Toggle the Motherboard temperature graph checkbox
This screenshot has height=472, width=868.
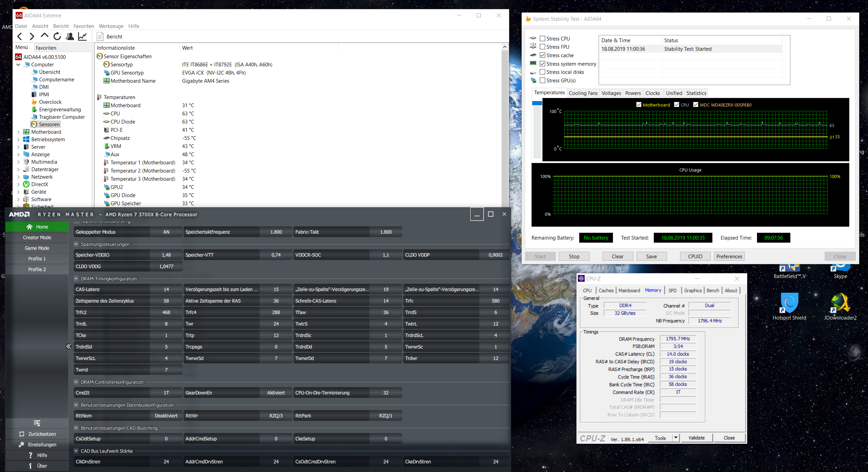pyautogui.click(x=639, y=105)
